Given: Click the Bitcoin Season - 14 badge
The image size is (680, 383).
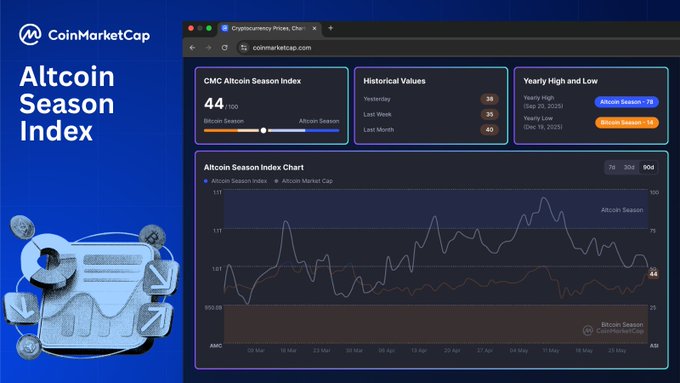Looking at the screenshot, I should [x=627, y=123].
